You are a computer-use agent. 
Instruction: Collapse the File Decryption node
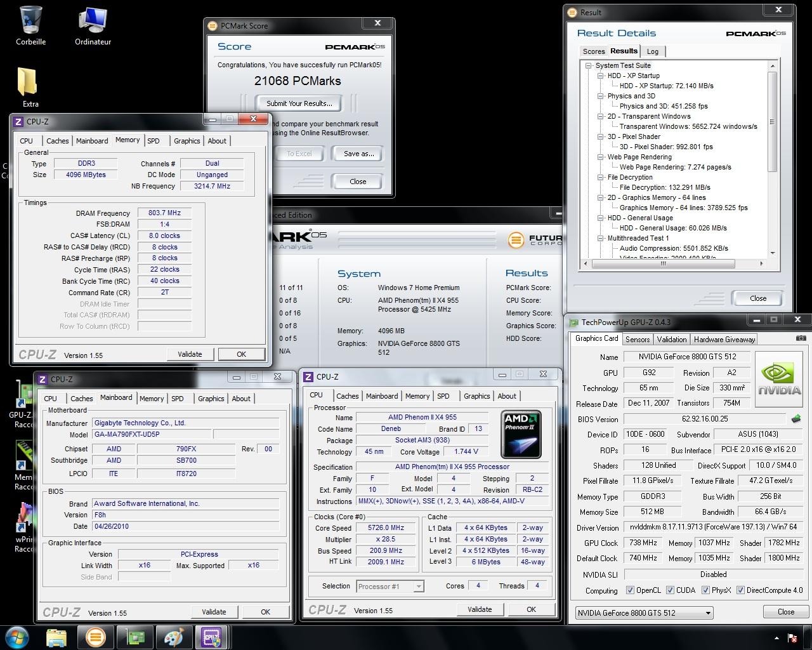click(600, 177)
